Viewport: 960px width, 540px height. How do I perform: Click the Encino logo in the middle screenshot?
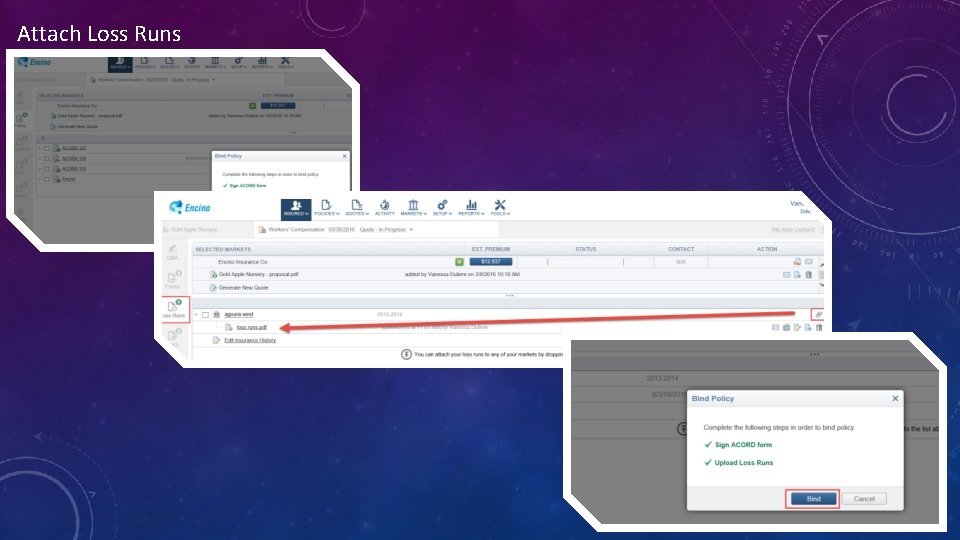pos(190,208)
